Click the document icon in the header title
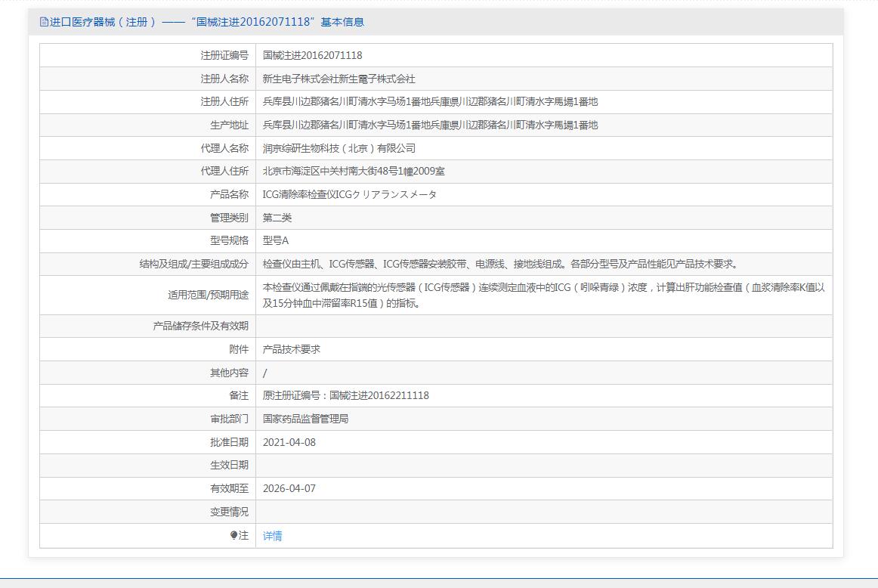878x588 pixels. click(x=45, y=22)
